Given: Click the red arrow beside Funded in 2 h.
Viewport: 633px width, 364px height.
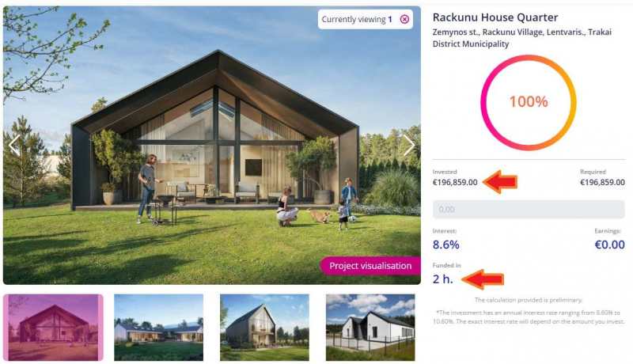Looking at the screenshot, I should click(483, 279).
